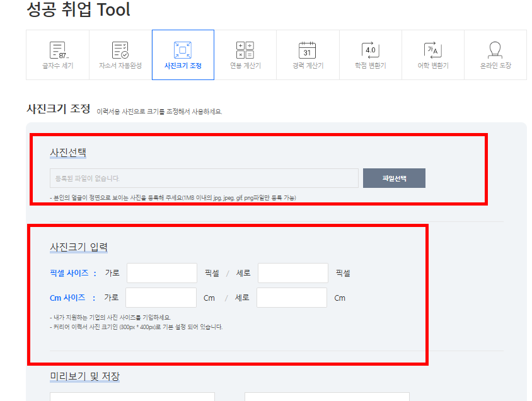Open the 어학 변환기 language score converter
Image resolution: width=532 pixels, height=401 pixels.
(x=432, y=55)
